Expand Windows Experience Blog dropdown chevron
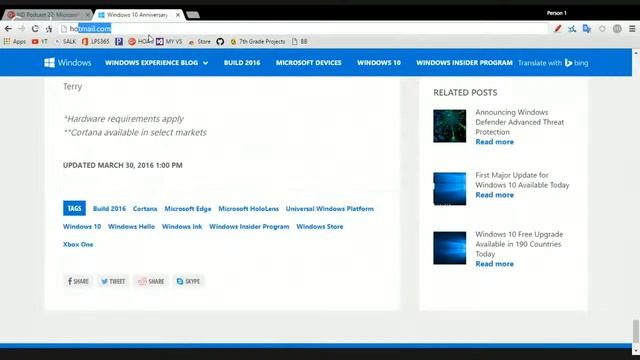 point(205,63)
